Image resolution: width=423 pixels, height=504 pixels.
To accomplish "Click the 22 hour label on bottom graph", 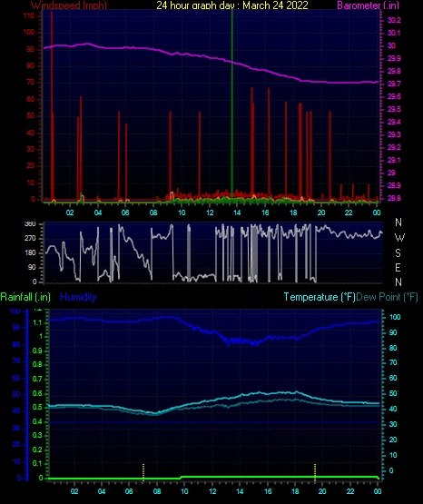I will pos(350,491).
